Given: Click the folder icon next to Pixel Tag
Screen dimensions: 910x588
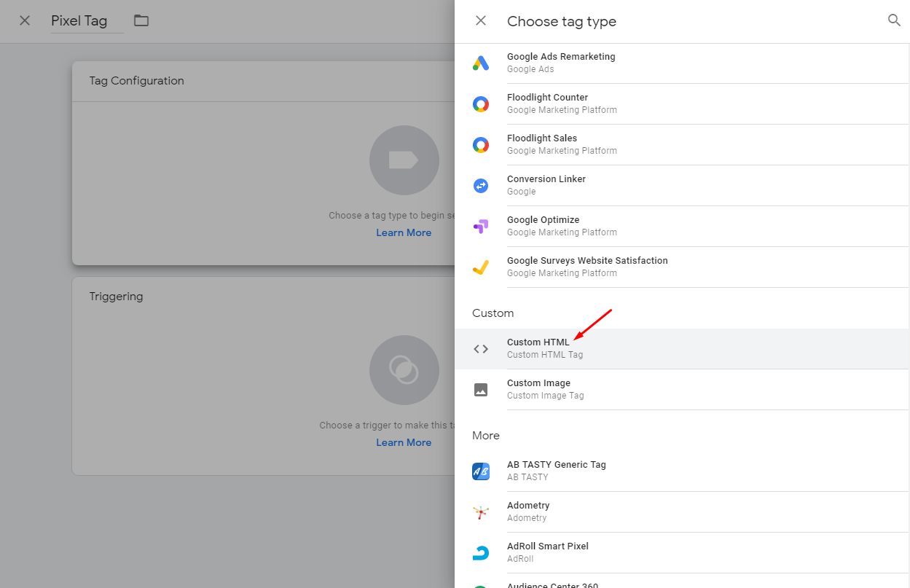Looking at the screenshot, I should click(141, 20).
